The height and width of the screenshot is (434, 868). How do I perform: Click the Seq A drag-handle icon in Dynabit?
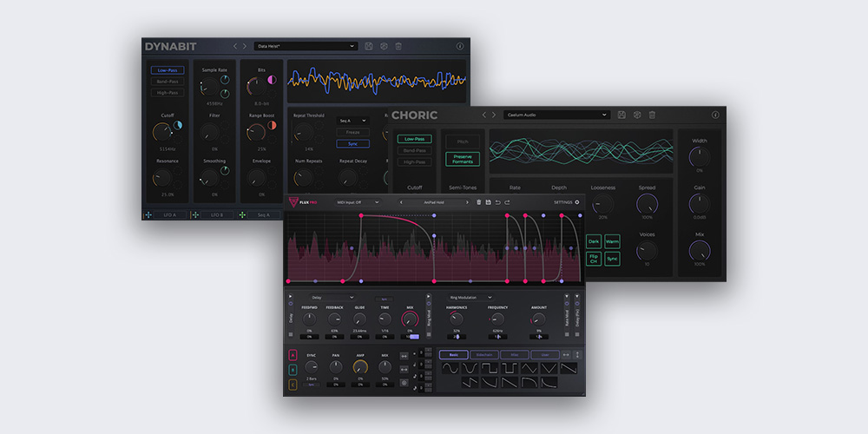(242, 214)
